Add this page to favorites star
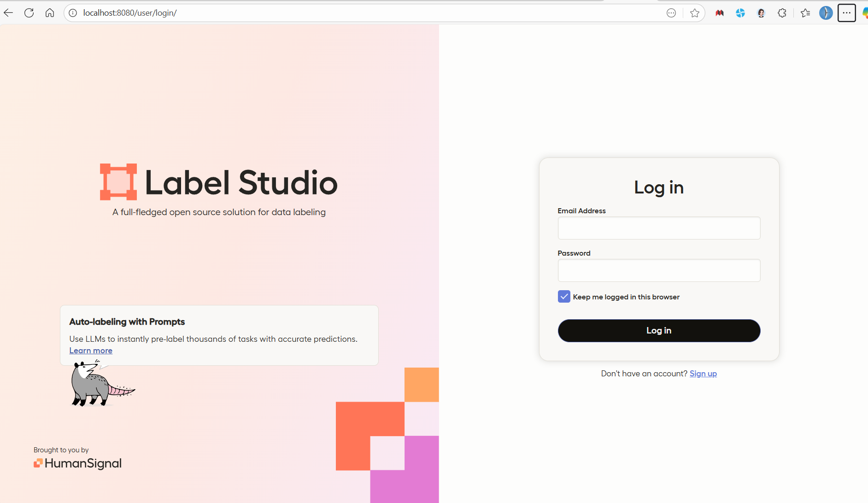The image size is (868, 503). 695,13
